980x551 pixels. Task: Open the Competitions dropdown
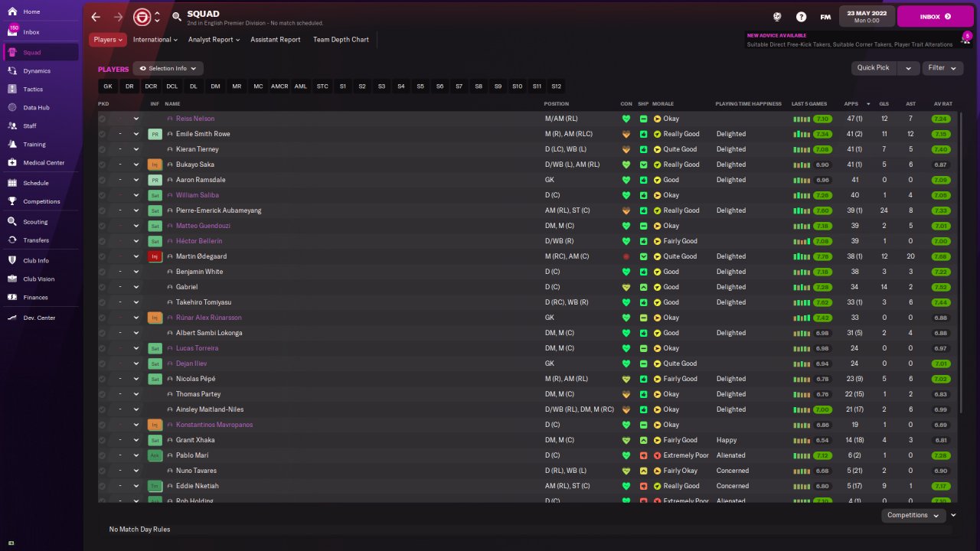click(x=913, y=515)
